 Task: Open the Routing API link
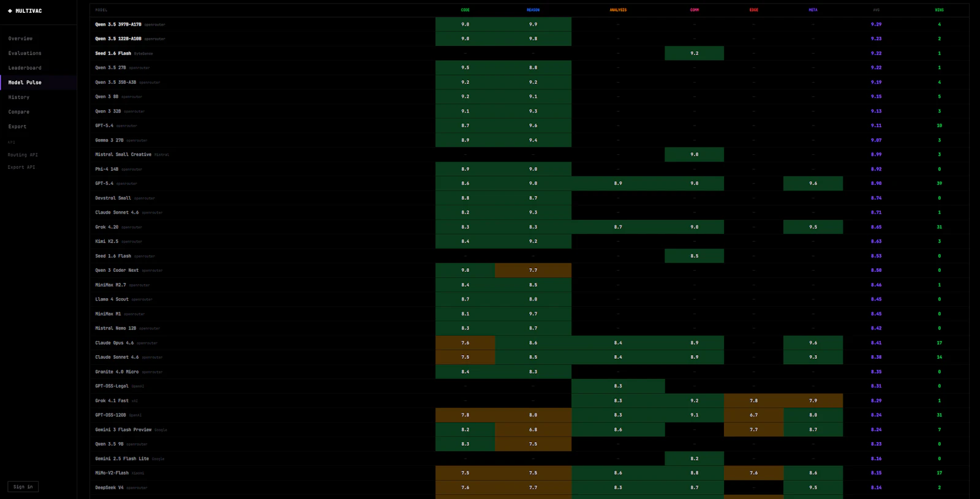click(23, 155)
